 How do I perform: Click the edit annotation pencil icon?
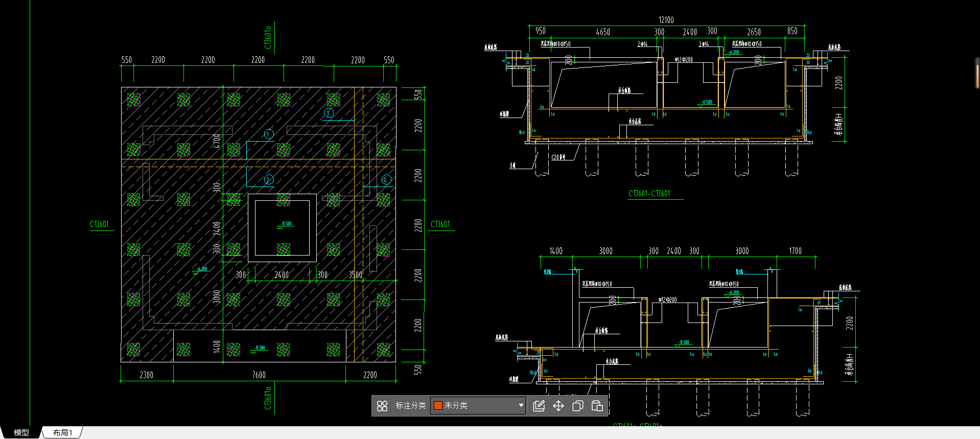(539, 406)
